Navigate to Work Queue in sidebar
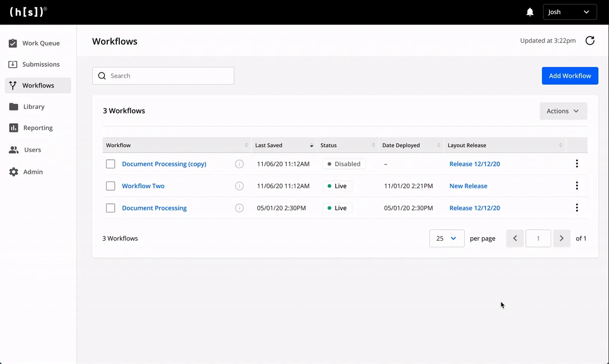 point(41,44)
